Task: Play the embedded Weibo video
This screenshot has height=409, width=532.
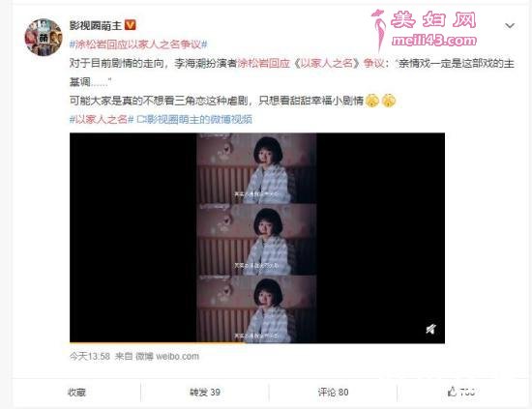Action: 257,238
